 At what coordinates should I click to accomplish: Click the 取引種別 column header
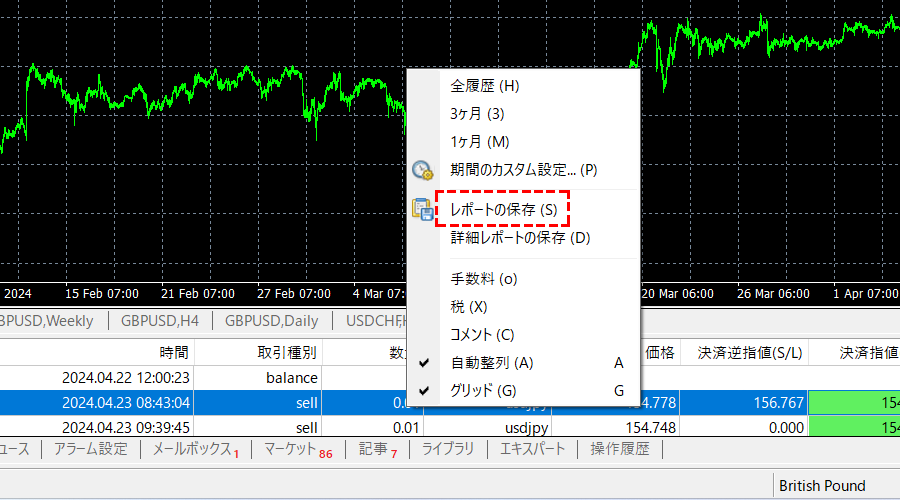pyautogui.click(x=287, y=352)
